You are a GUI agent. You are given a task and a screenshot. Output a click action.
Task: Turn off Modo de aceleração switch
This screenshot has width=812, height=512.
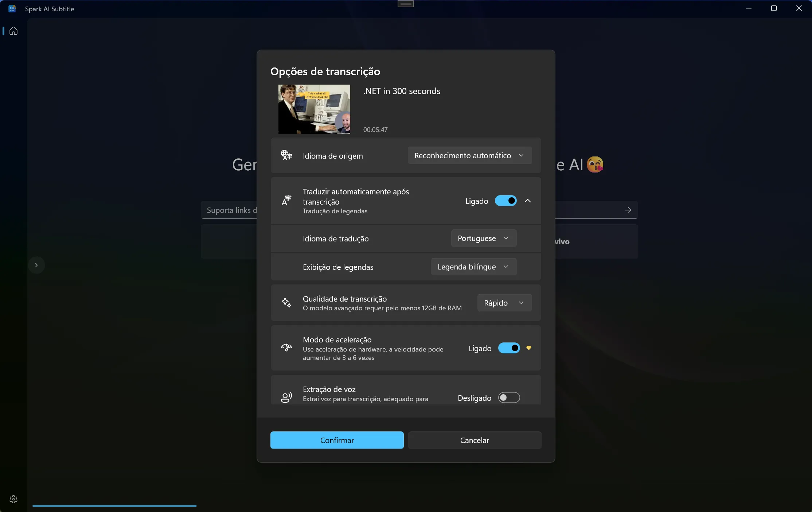509,348
